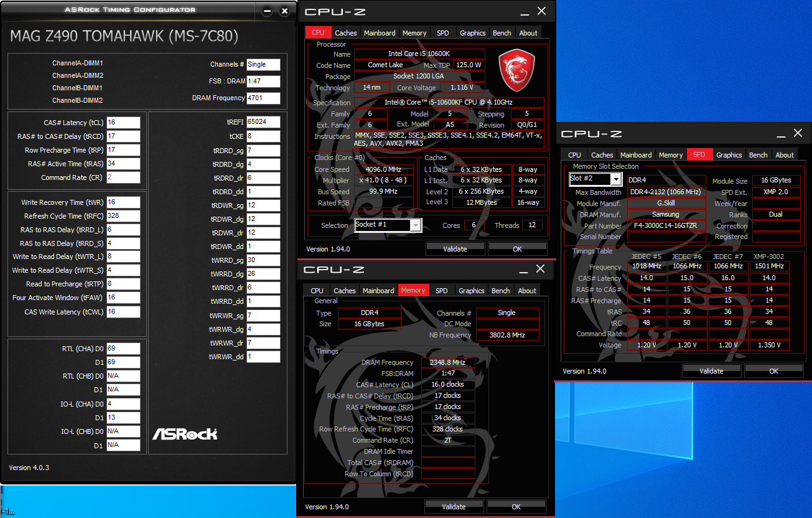Click the Read to Precharge (tRTP) field
The image size is (812, 518).
click(x=123, y=284)
